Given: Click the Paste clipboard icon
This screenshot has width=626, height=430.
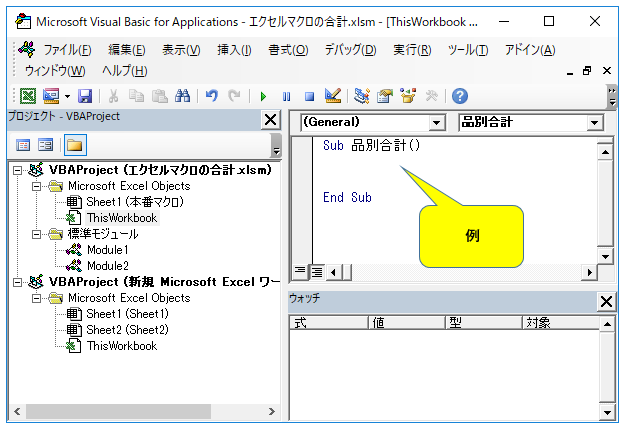Looking at the screenshot, I should coord(160,96).
